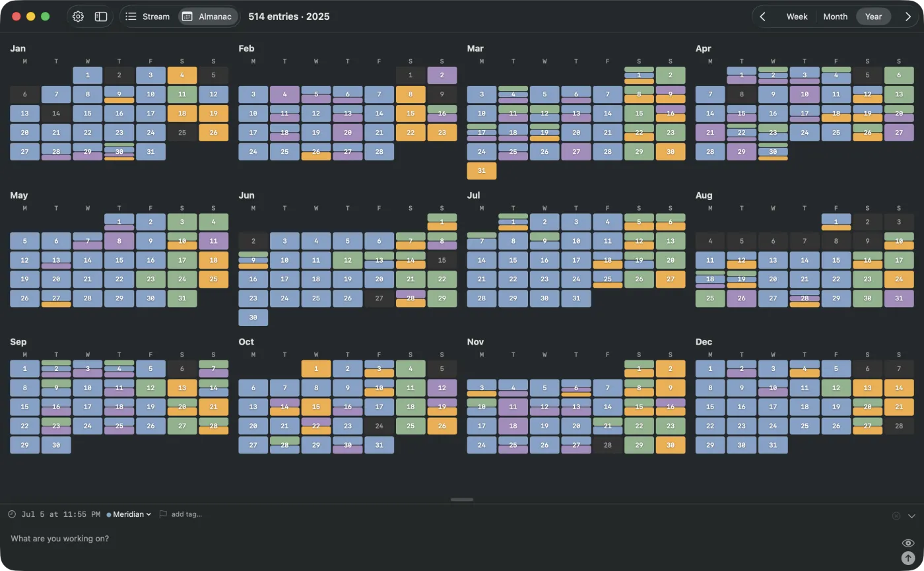Viewport: 924px width, 571px height.
Task: Select September 30 day cell
Action: pyautogui.click(x=56, y=445)
